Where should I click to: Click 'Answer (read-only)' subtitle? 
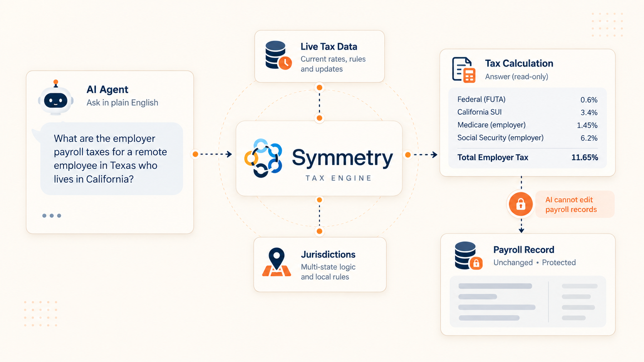coord(517,77)
